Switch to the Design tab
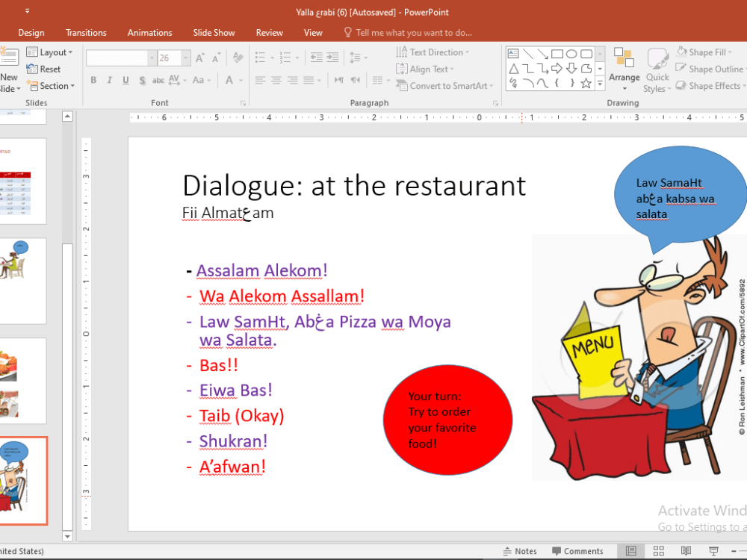 (x=31, y=32)
